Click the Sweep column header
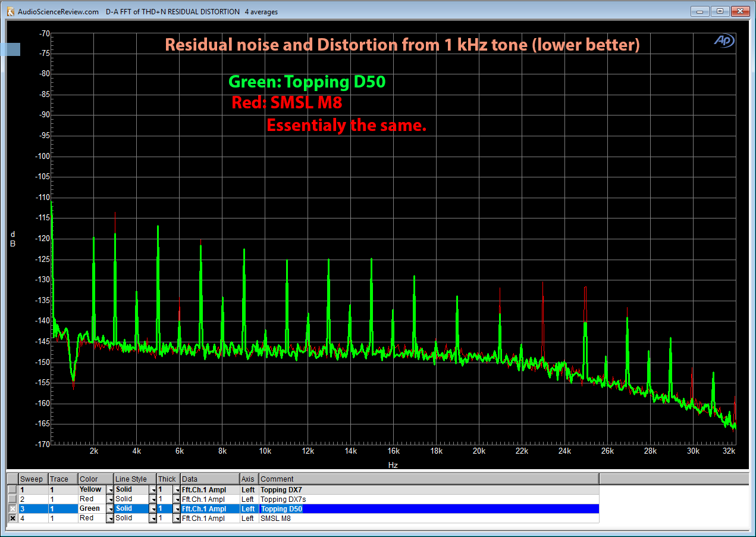The width and height of the screenshot is (756, 537). click(x=33, y=479)
